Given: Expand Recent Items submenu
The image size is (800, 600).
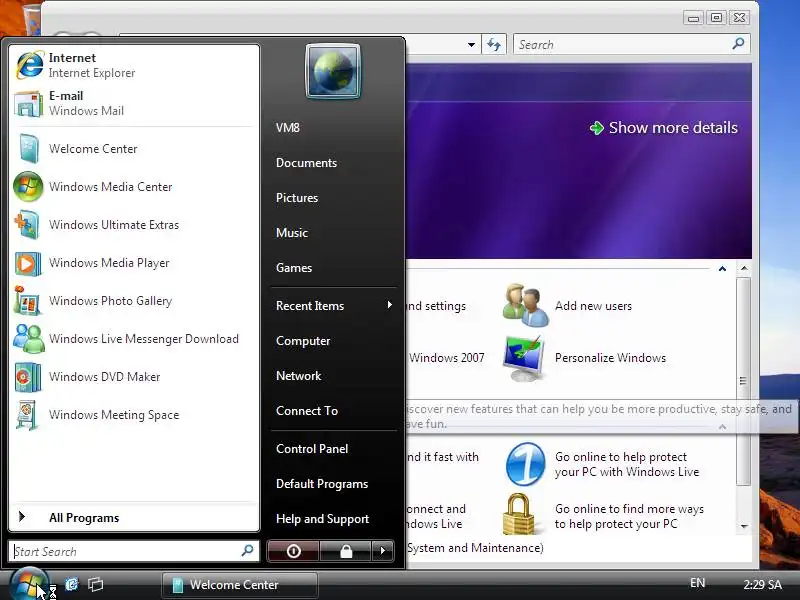Looking at the screenshot, I should pos(334,306).
